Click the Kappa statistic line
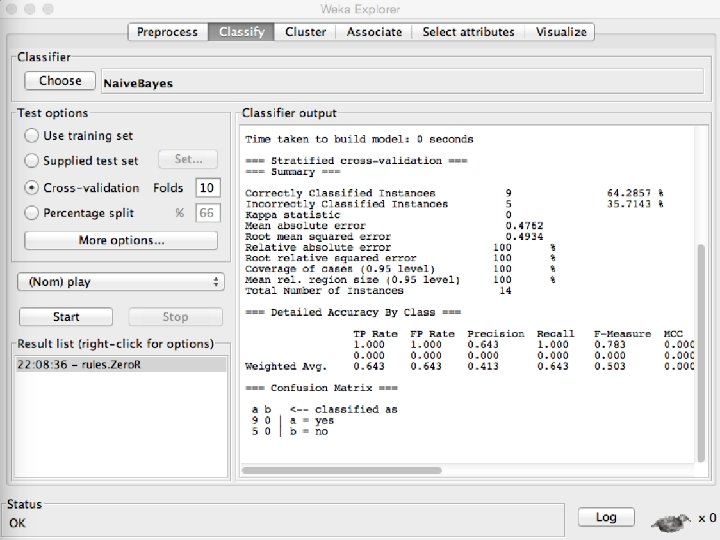The image size is (720, 540). point(378,215)
